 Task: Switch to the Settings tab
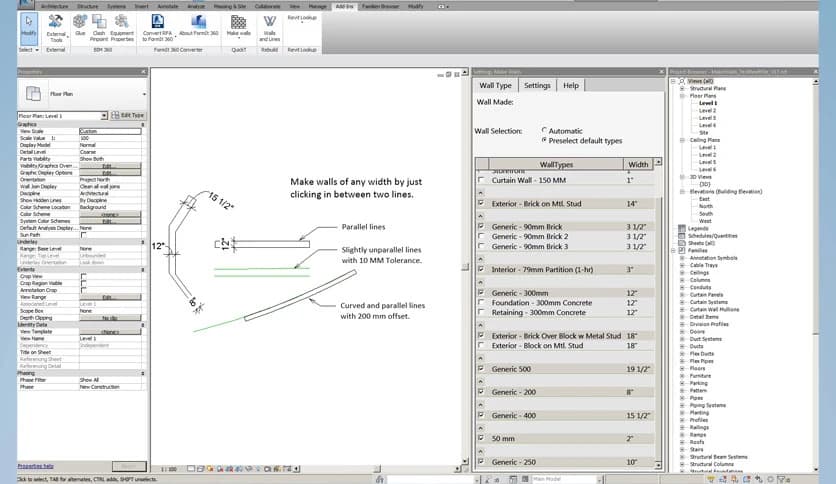[537, 86]
